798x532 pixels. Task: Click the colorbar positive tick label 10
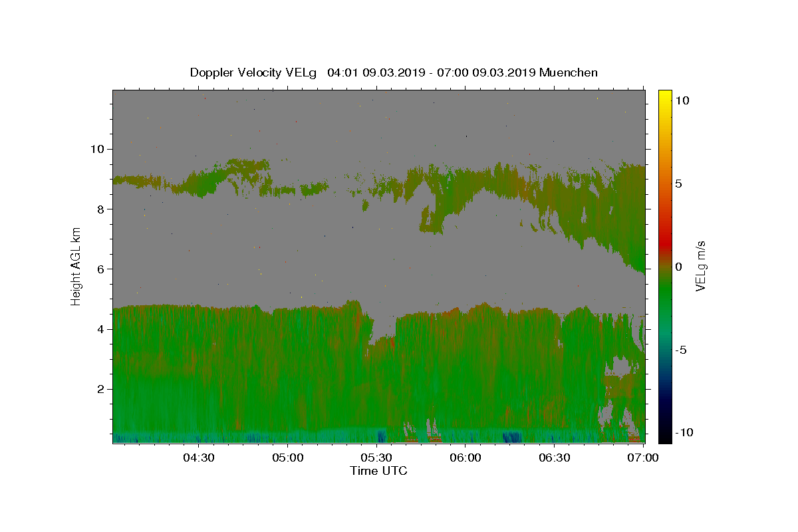(682, 100)
